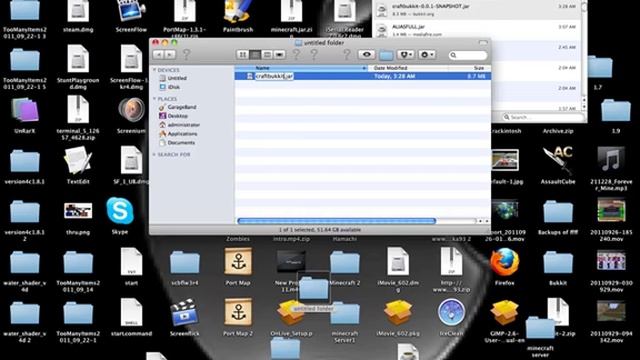The image size is (640, 360).
Task: Sort by the Name column header
Action: coord(301,68)
